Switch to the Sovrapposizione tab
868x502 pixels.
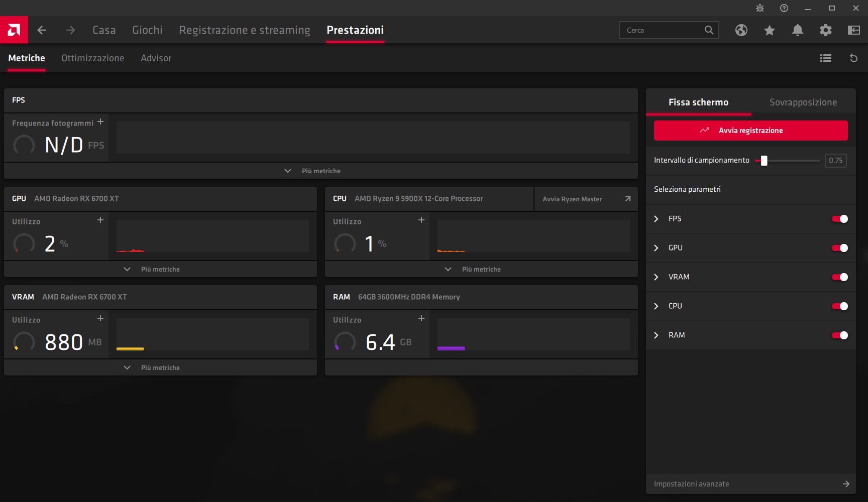click(x=803, y=102)
